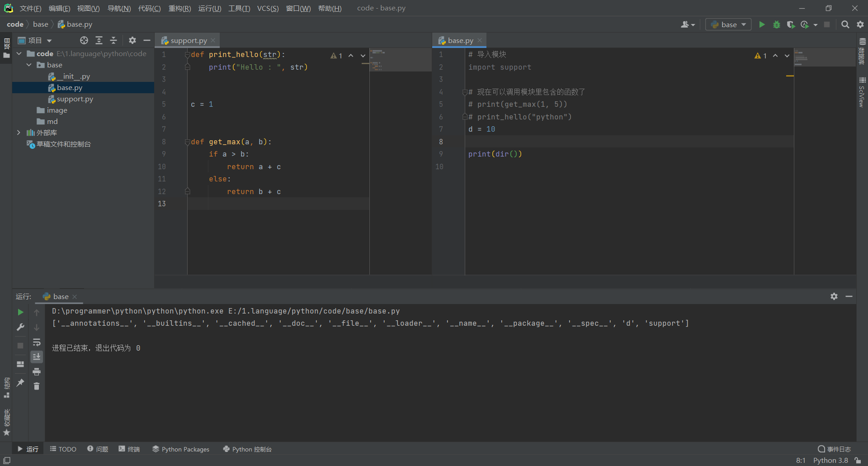Viewport: 868px width, 466px height.
Task: Open 草稿文件和控制台 node
Action: [x=64, y=144]
